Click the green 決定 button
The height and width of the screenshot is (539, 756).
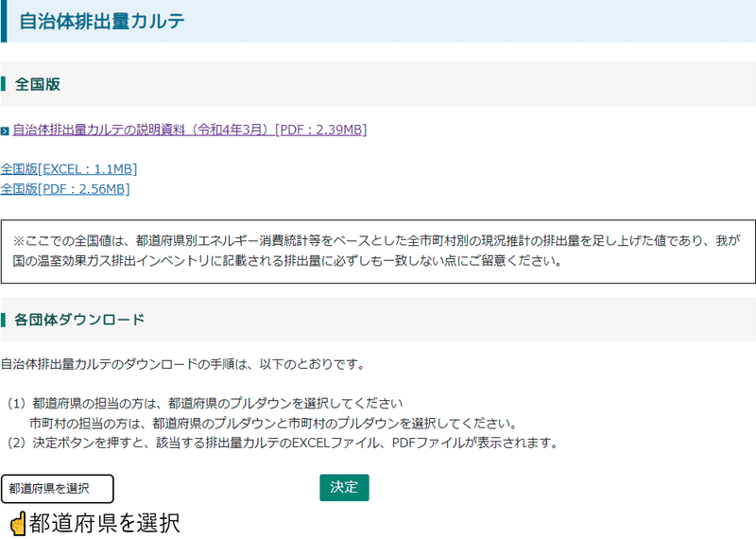(x=344, y=487)
